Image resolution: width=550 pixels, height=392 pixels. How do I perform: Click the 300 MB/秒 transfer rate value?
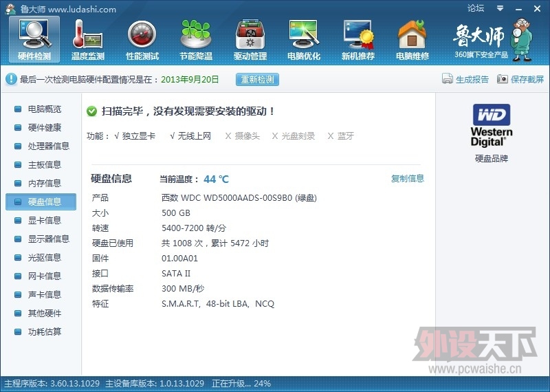coord(183,288)
